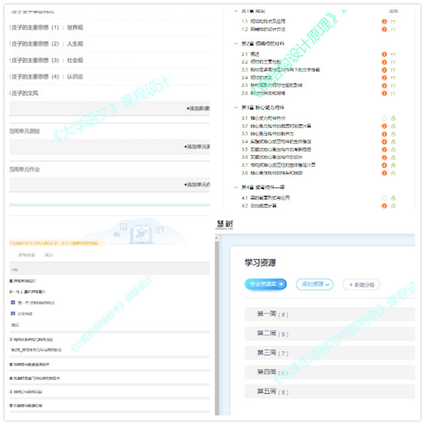The image size is (425, 425).
Task: Click the lock icon for section 4.2
Action: 393,206
